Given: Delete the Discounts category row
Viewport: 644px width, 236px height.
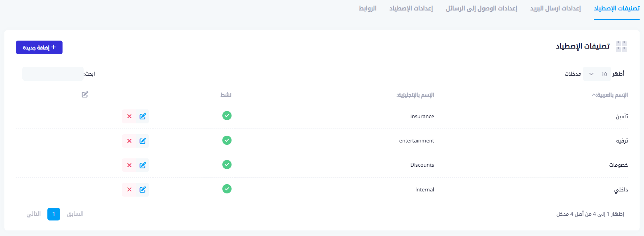Looking at the screenshot, I should point(129,165).
